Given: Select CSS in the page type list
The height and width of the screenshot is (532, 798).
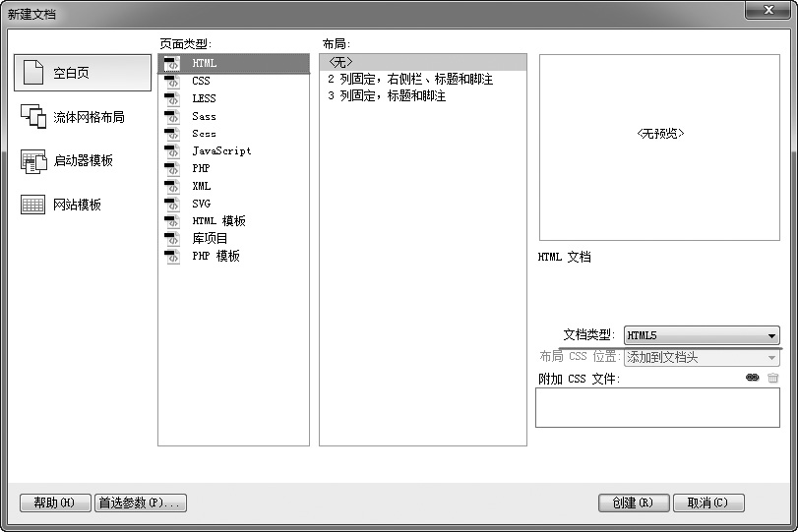Looking at the screenshot, I should tap(233, 81).
